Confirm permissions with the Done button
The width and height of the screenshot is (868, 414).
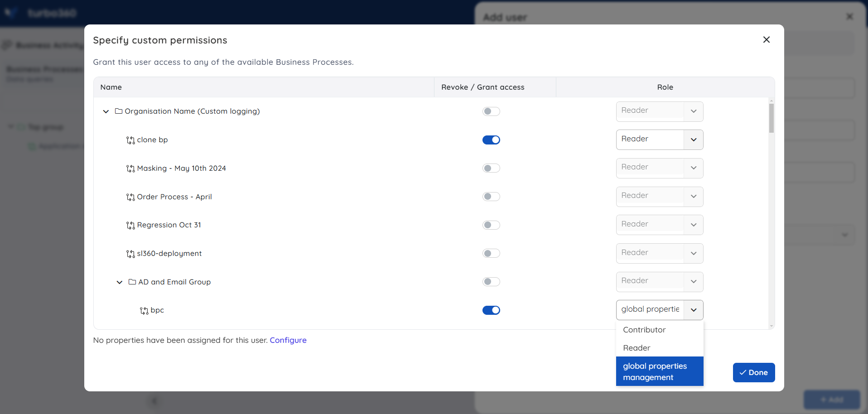point(754,372)
